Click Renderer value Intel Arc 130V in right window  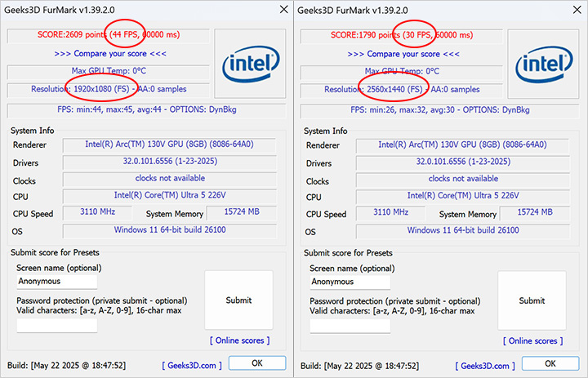click(x=463, y=145)
